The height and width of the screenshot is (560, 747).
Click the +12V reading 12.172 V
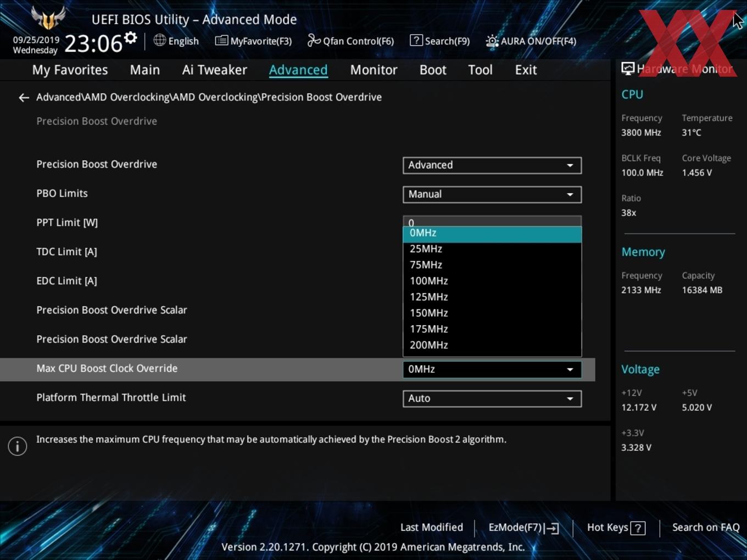639,408
